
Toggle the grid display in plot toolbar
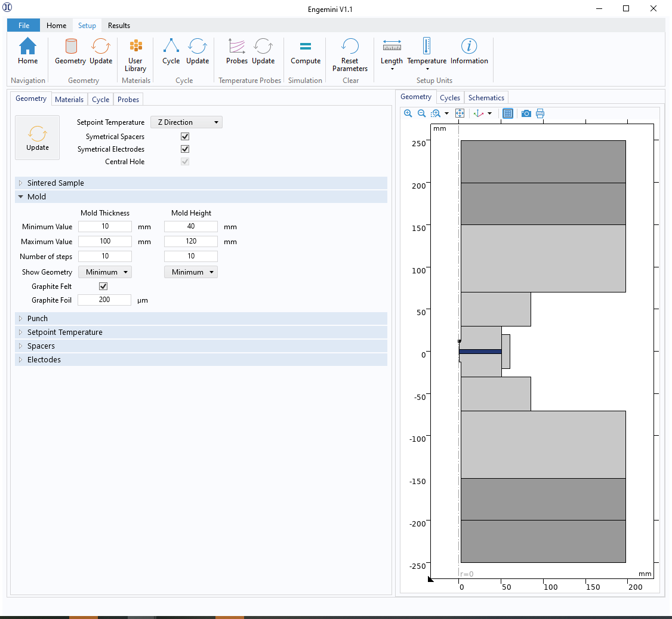coord(507,113)
